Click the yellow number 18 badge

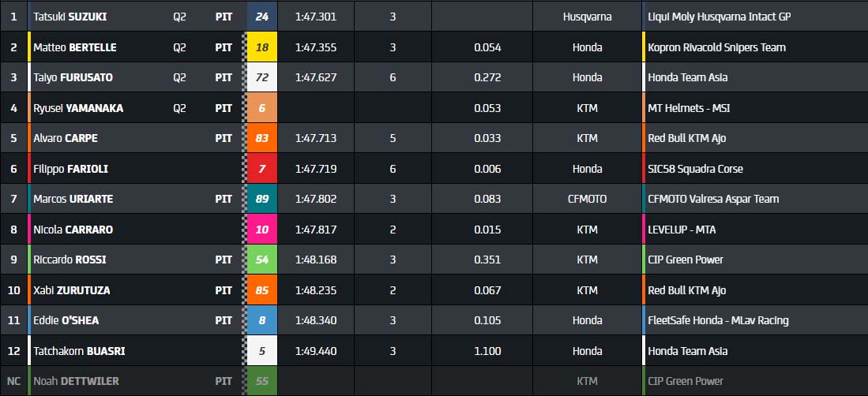[261, 47]
